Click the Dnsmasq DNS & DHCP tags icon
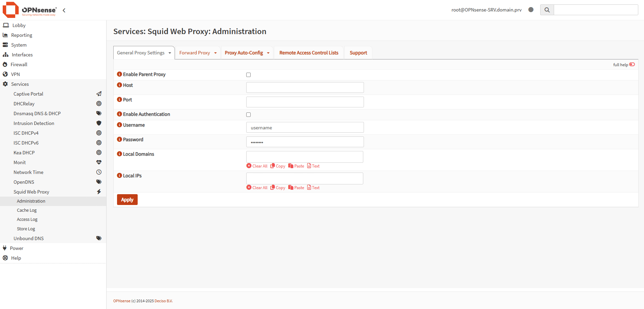The image size is (644, 309). (x=99, y=113)
